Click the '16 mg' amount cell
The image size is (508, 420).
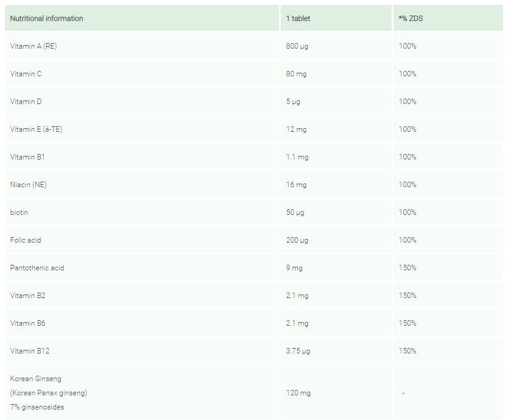(x=296, y=185)
